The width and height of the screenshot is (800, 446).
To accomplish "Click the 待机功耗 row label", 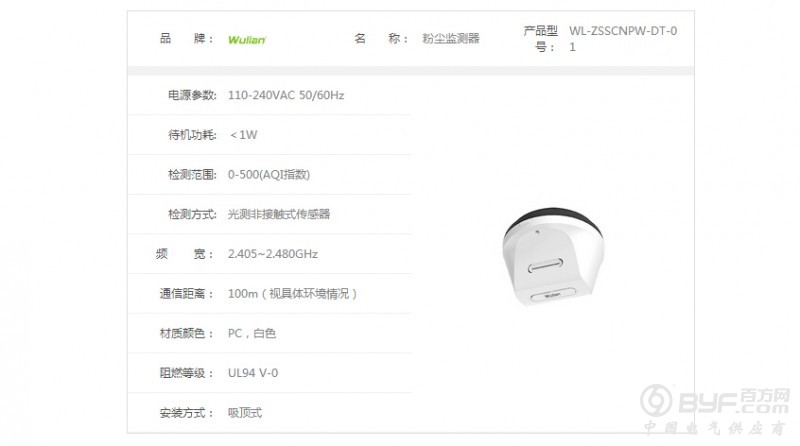I will (x=192, y=135).
